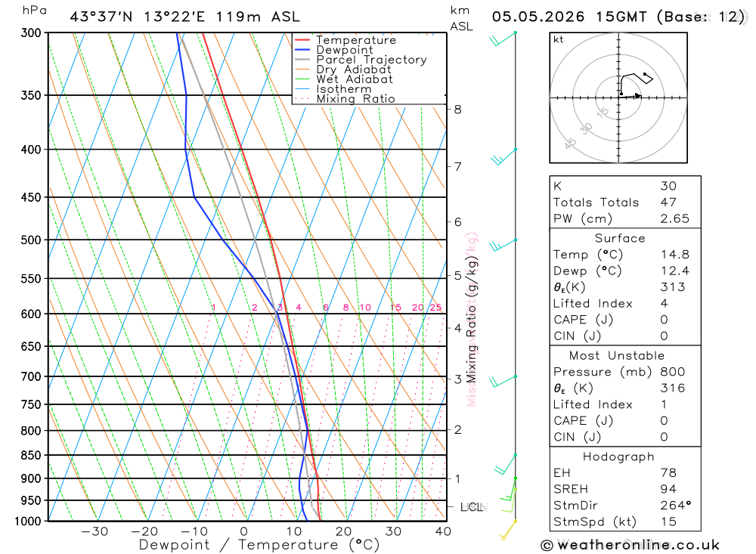Click the 300 hPa pressure axis label
Viewport: 756px width, 554px height.
(31, 32)
